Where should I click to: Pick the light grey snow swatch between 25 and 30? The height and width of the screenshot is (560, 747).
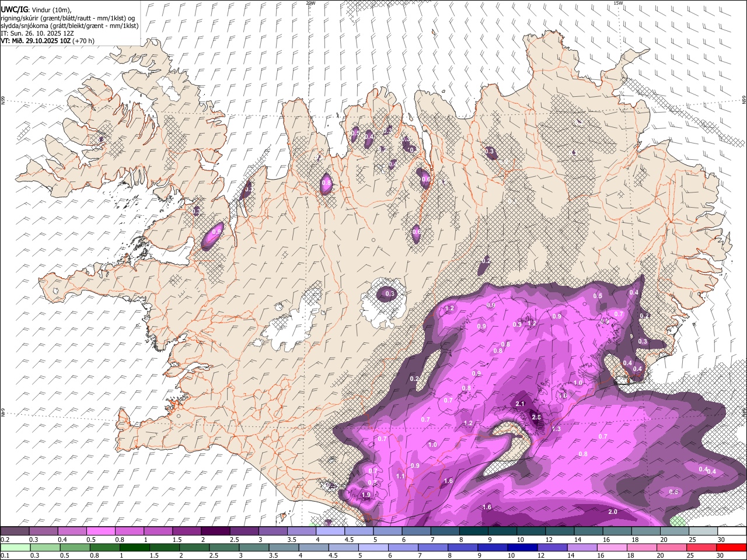click(702, 531)
